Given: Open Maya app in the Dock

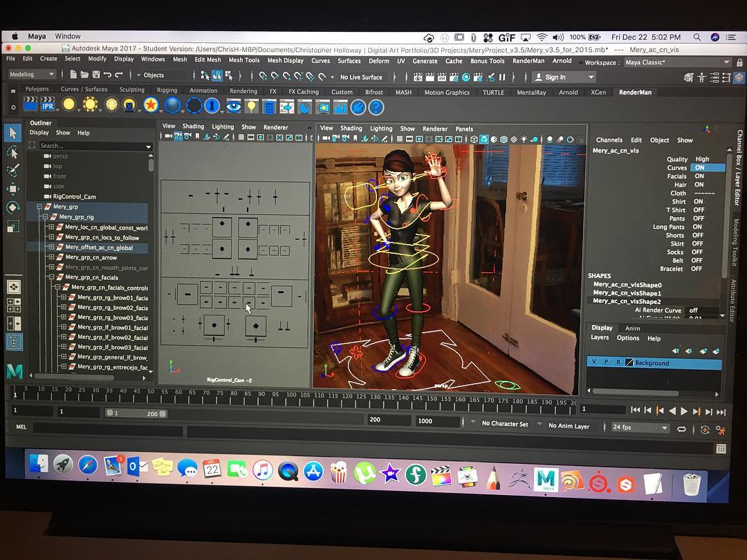Looking at the screenshot, I should [x=546, y=480].
